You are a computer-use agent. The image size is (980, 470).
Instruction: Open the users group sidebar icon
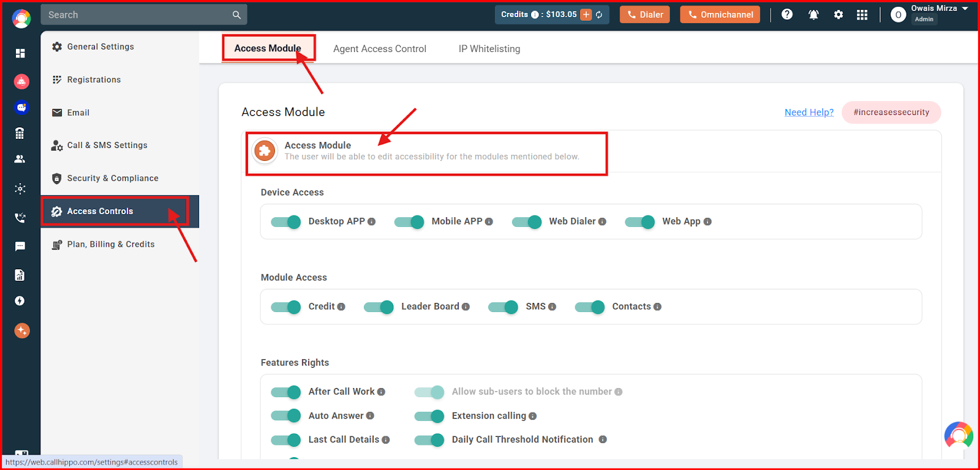[x=20, y=159]
